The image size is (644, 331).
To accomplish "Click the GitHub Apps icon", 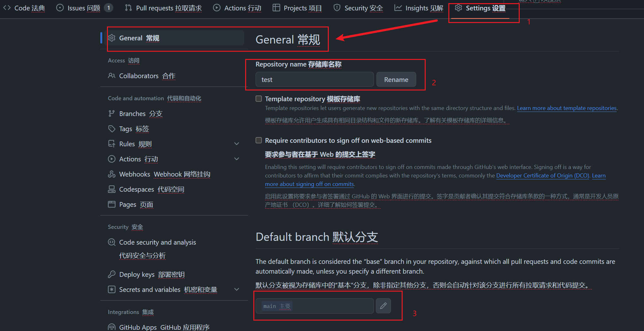I will pyautogui.click(x=112, y=327).
